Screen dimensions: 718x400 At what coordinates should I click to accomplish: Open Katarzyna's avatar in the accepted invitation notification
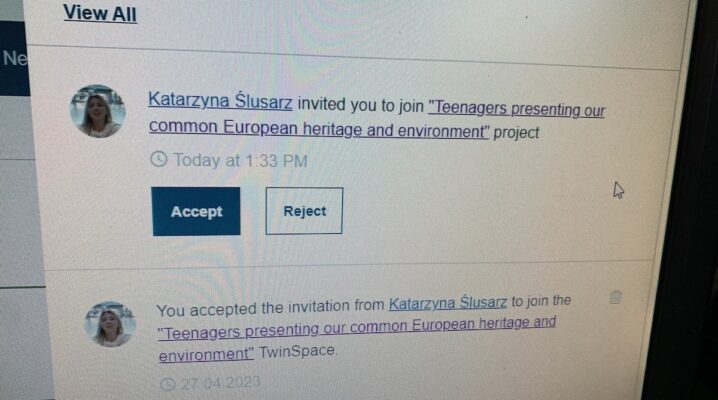click(x=110, y=324)
